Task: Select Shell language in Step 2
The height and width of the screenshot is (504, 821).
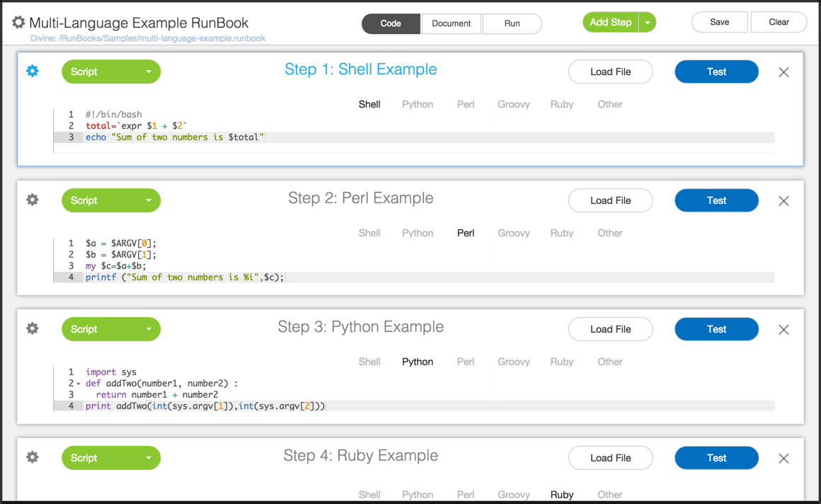Action: [x=369, y=233]
